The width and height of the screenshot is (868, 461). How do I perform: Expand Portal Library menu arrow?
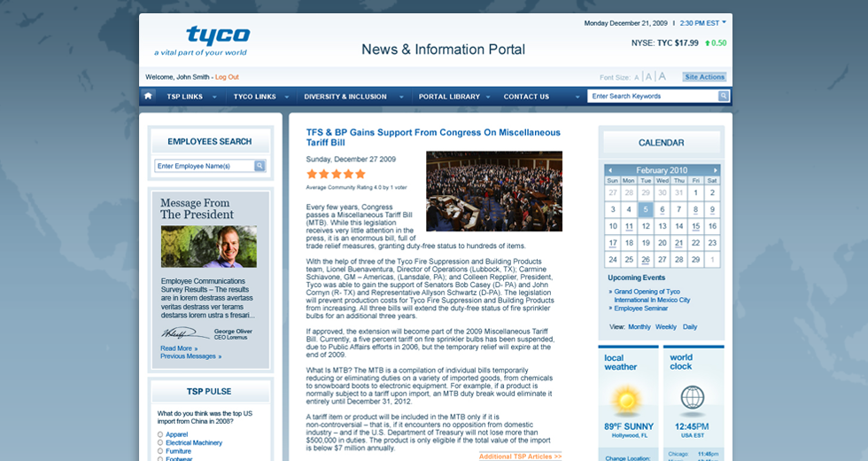[x=488, y=97]
